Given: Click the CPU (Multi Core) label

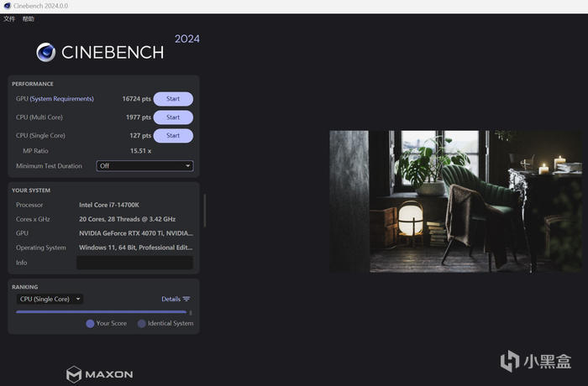Looking at the screenshot, I should (39, 117).
